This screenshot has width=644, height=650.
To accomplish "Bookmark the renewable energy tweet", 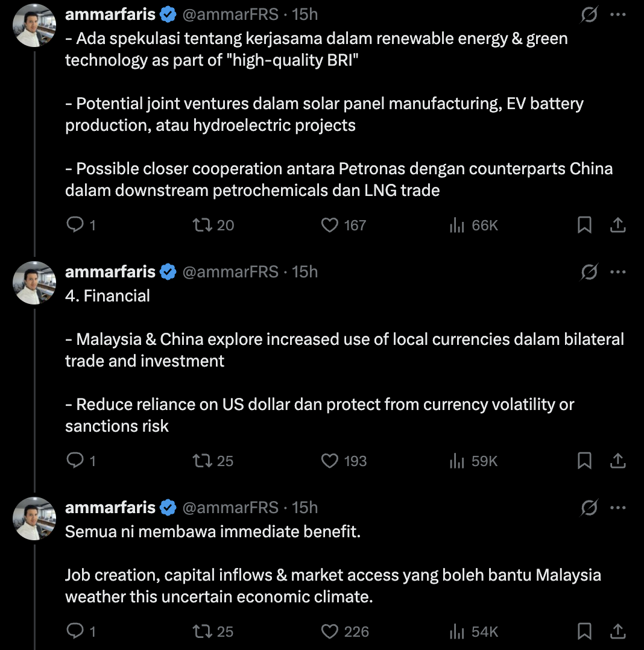I will click(584, 226).
